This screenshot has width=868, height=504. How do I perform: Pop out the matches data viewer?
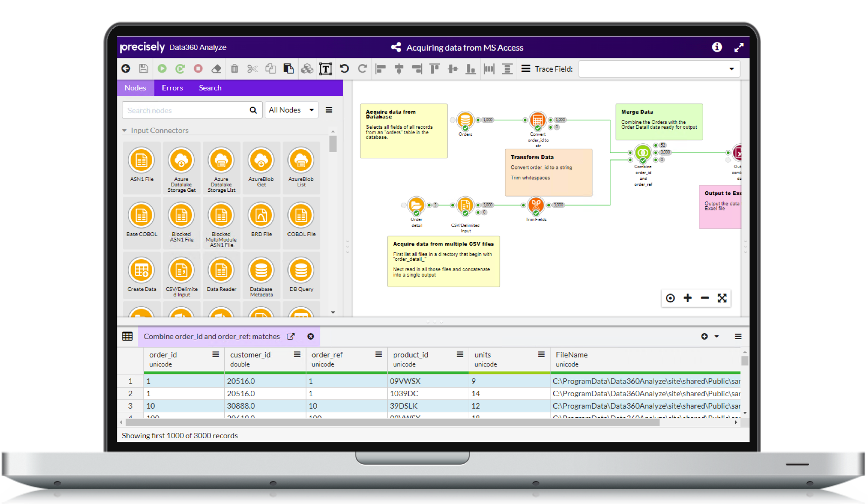291,336
